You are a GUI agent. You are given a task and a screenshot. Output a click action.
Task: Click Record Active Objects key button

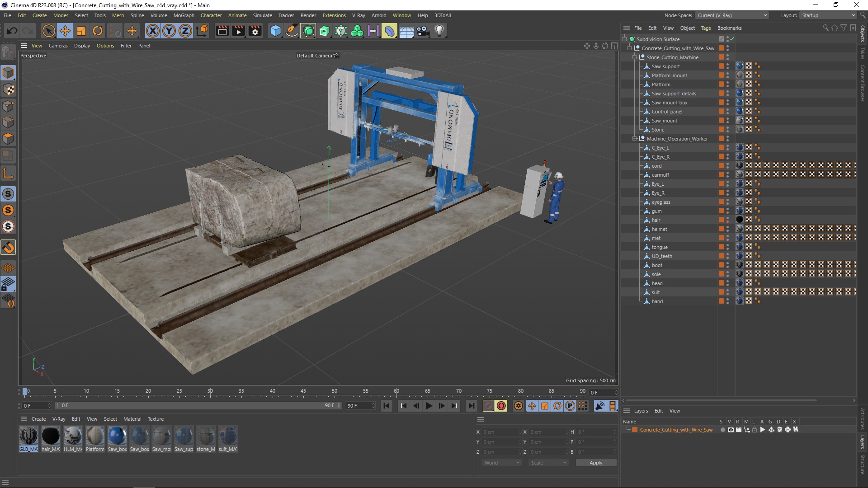pyautogui.click(x=489, y=406)
